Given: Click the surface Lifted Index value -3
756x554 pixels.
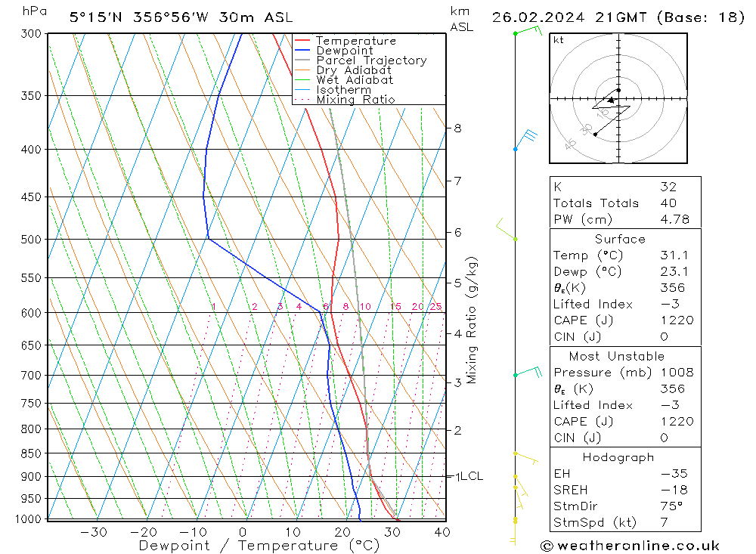Looking at the screenshot, I should click(670, 305).
